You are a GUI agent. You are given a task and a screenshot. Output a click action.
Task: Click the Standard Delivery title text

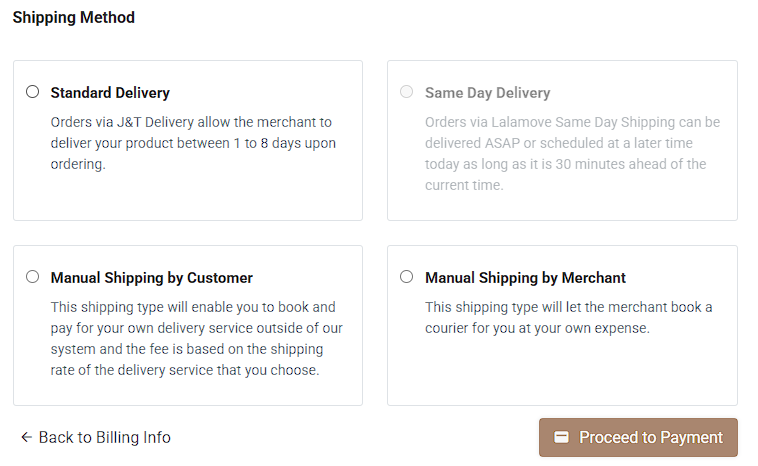pyautogui.click(x=110, y=93)
